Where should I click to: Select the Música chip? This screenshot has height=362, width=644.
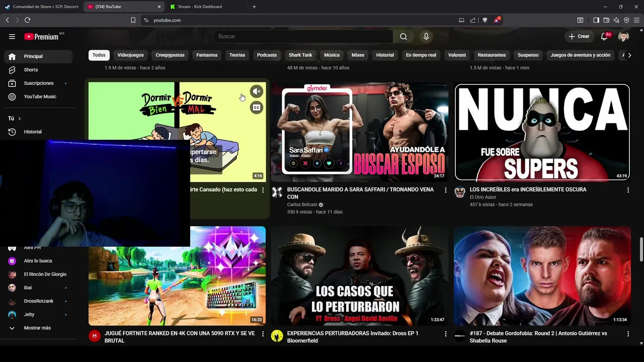pyautogui.click(x=332, y=55)
